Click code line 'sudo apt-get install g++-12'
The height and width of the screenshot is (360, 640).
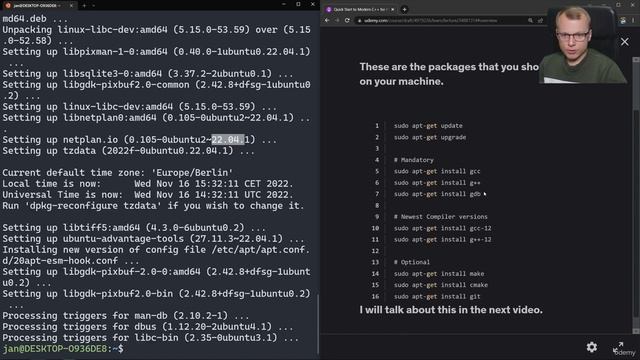442,240
